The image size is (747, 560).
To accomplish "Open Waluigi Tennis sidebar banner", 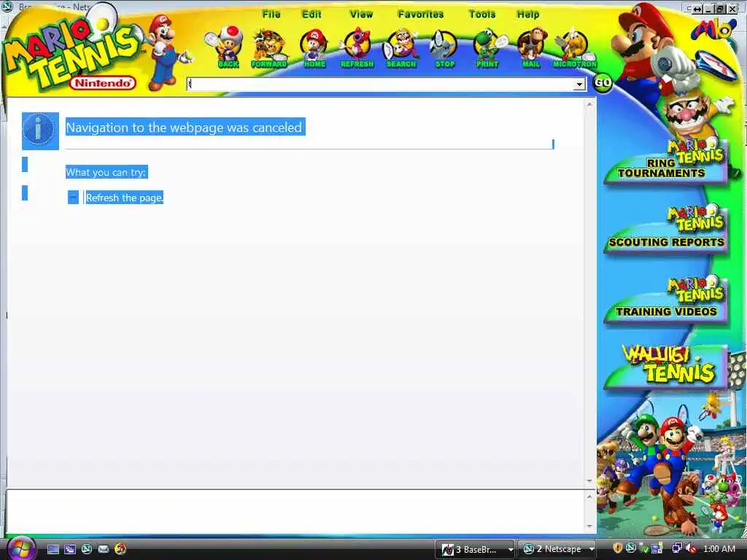I will 666,367.
